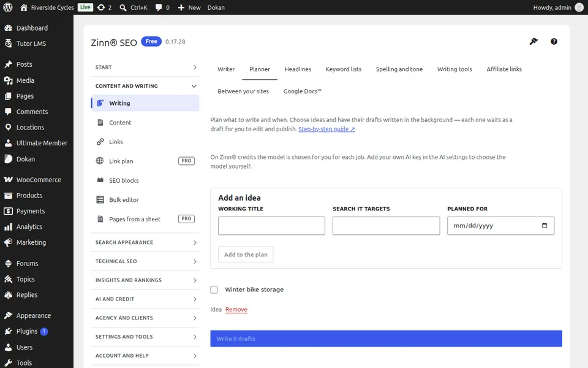Expand the INSIGHTS AND RANKINGS section
This screenshot has width=588, height=368.
point(145,280)
